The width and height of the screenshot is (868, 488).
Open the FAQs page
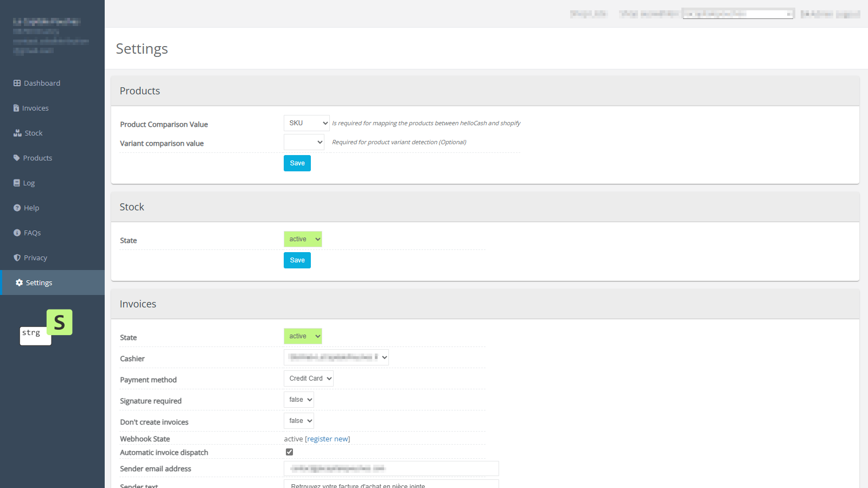(33, 232)
